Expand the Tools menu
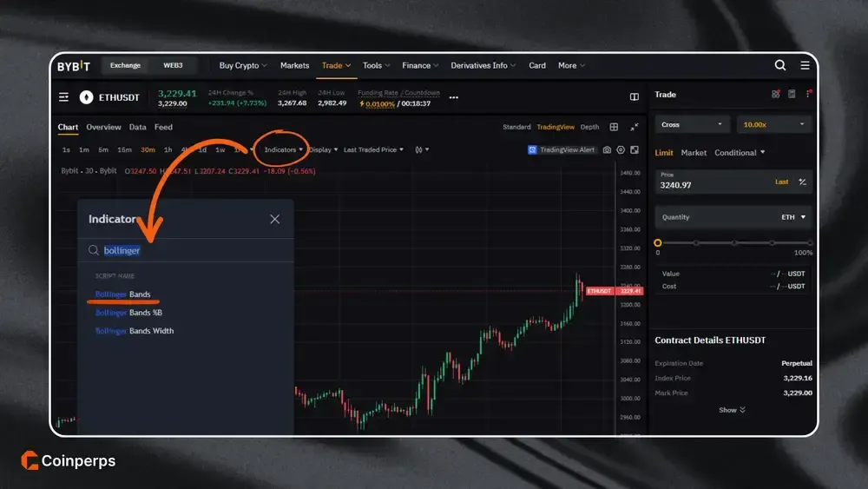 click(376, 65)
